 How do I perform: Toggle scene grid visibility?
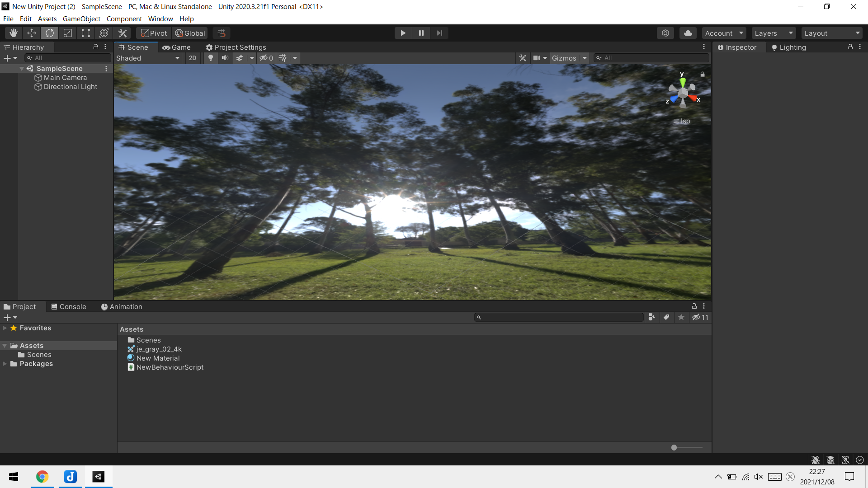tap(283, 58)
